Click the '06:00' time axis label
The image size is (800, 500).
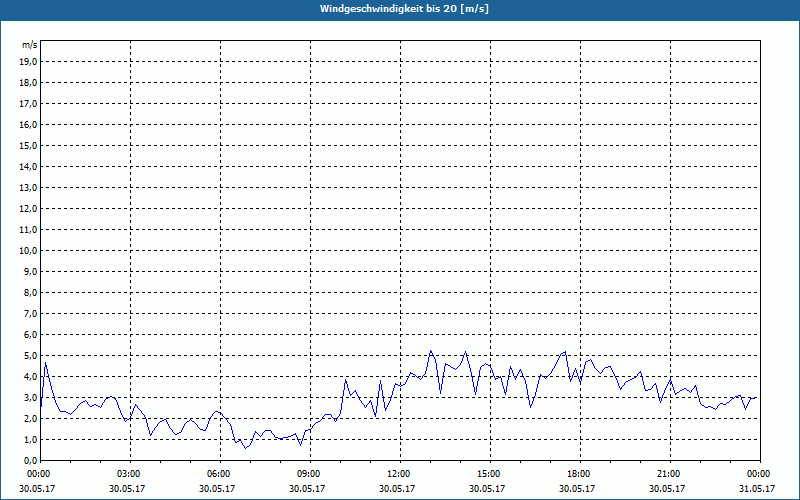point(220,474)
